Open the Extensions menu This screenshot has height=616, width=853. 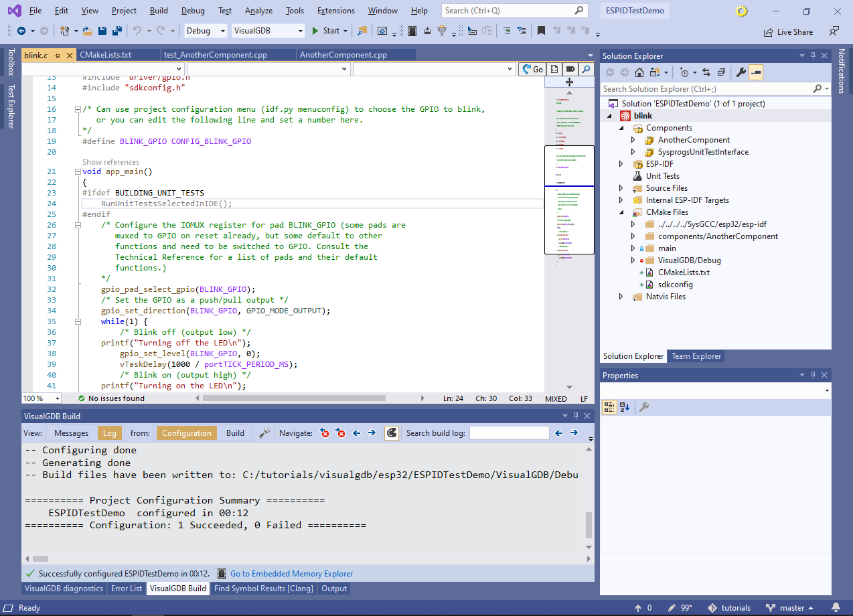pyautogui.click(x=336, y=11)
